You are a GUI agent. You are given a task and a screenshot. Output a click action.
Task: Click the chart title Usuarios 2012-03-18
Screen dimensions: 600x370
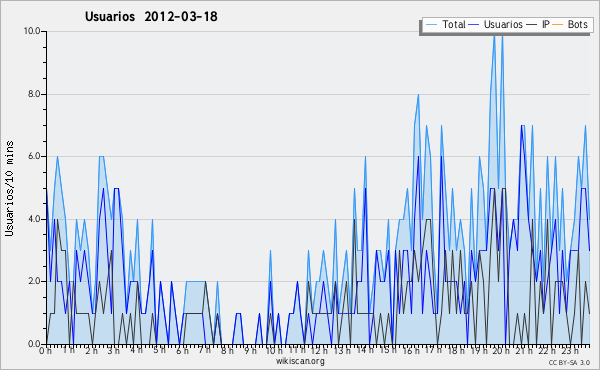coord(151,16)
